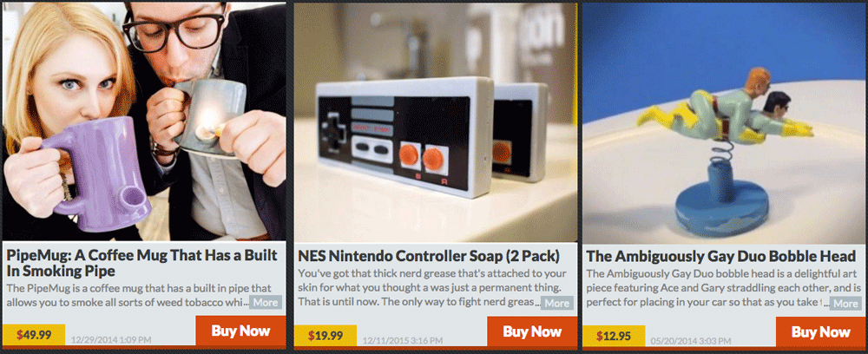The height and width of the screenshot is (354, 868).
Task: Open the PipeMug product photo
Action: (144, 121)
